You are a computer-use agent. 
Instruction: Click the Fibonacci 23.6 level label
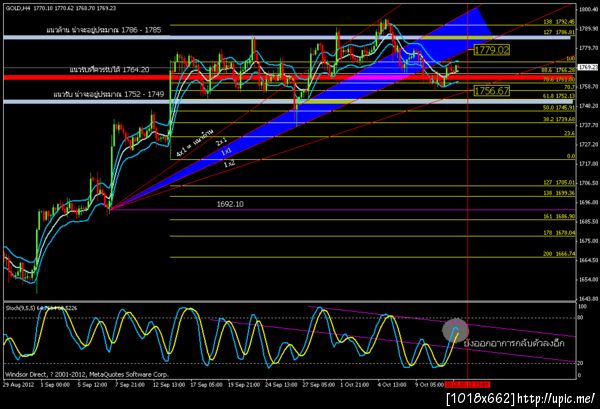click(569, 134)
